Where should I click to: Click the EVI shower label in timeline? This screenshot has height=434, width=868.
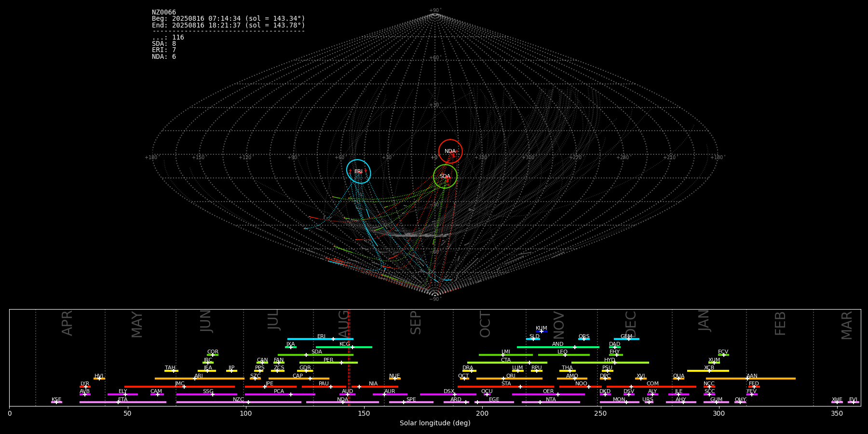coord(853,400)
